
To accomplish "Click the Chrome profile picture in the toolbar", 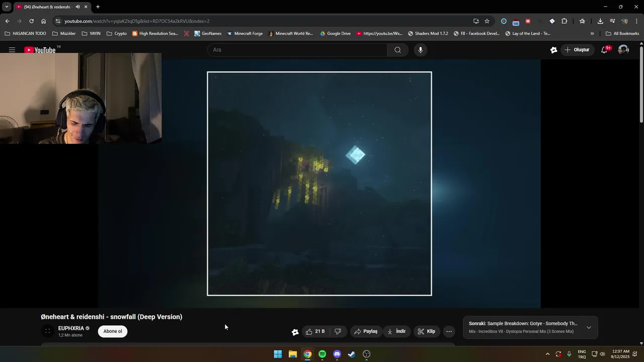I will click(x=624, y=21).
